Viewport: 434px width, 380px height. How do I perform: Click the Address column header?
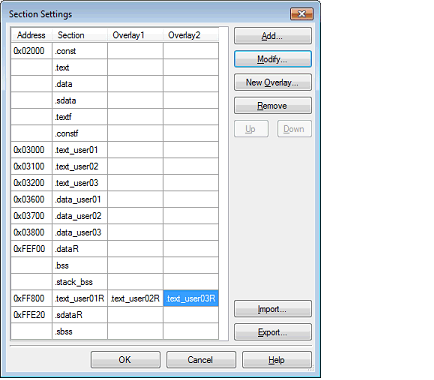coord(32,35)
